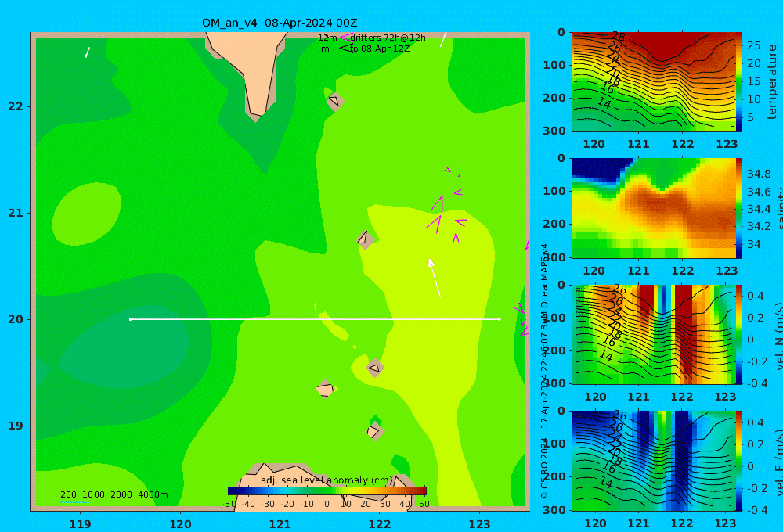783x532 pixels.
Task: Open the temperature depth section panel
Action: 653,82
